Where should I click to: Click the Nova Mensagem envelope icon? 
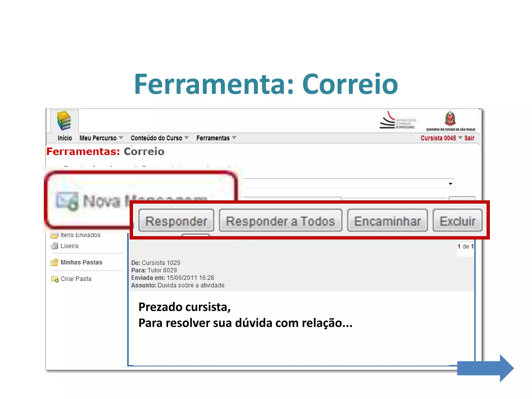tap(67, 201)
